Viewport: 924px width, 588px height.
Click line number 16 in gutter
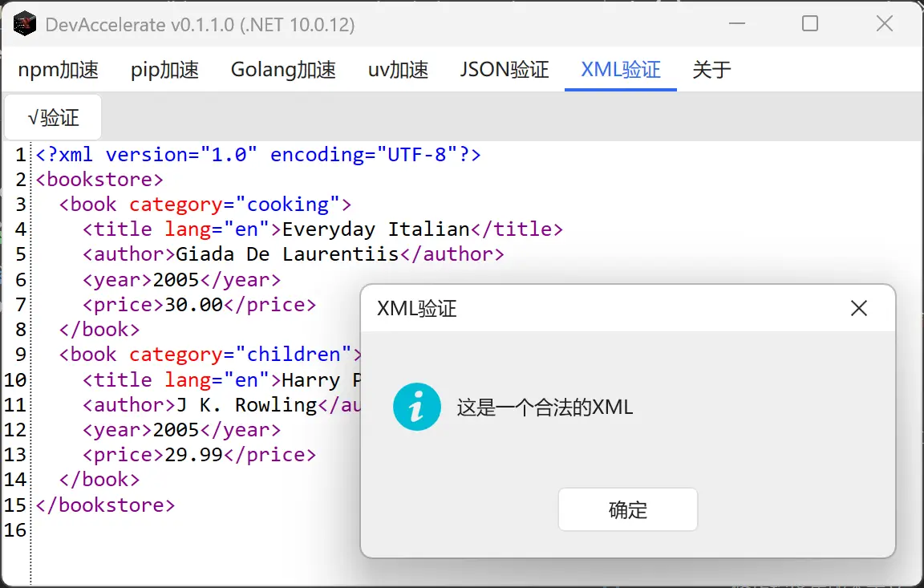point(15,529)
